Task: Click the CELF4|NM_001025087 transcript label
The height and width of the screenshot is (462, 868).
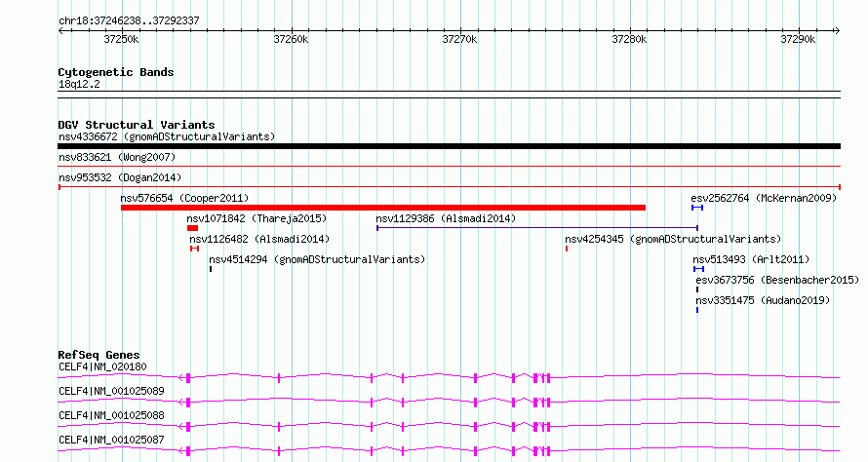Action: click(111, 440)
